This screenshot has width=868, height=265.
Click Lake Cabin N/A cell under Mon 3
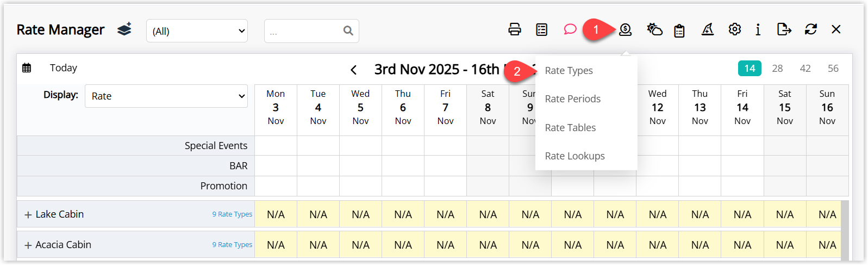pos(276,214)
